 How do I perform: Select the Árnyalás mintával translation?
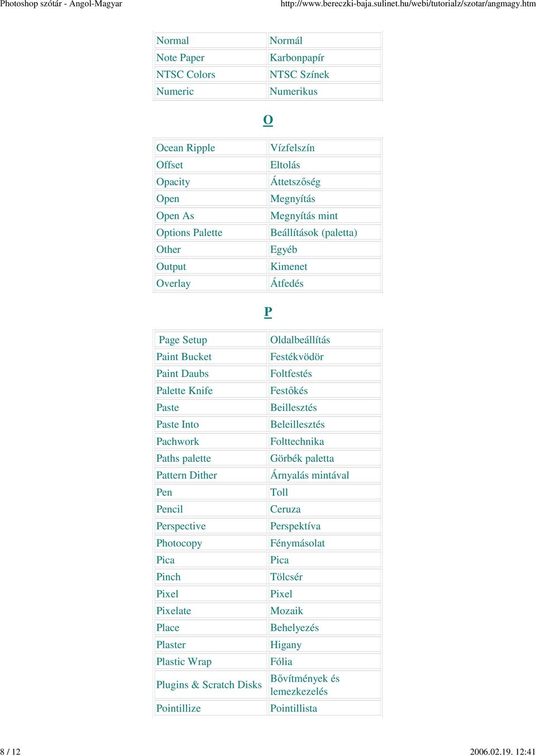[x=310, y=475]
